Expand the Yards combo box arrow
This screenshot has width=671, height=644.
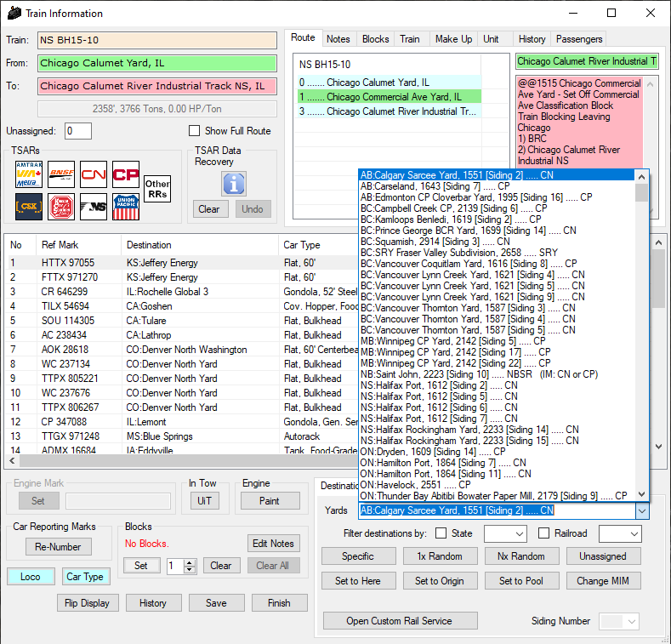(x=642, y=510)
